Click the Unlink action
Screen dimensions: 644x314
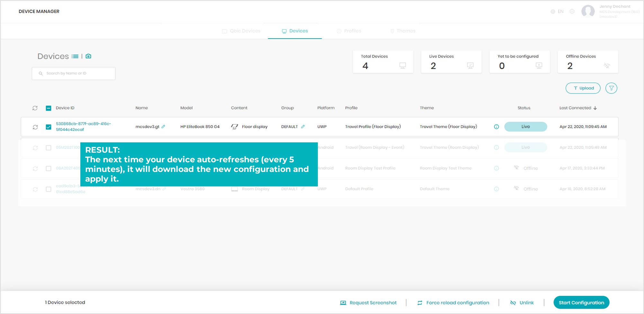[x=522, y=303]
